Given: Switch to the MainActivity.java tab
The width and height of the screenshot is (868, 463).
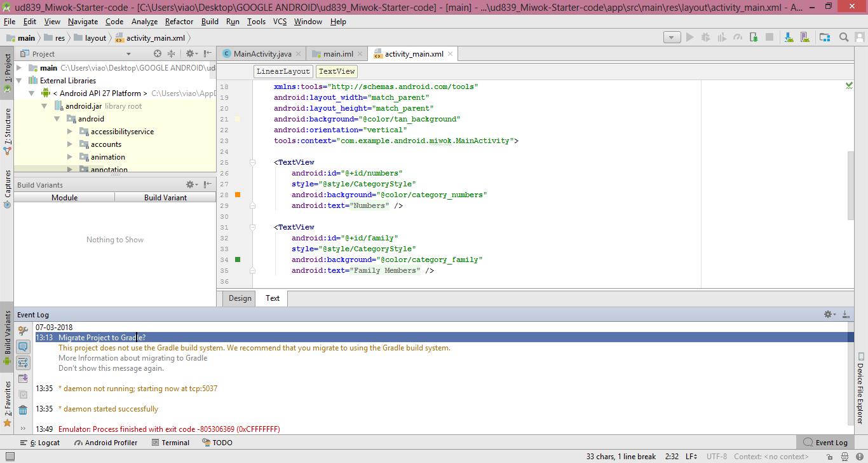Looking at the screenshot, I should pyautogui.click(x=262, y=54).
